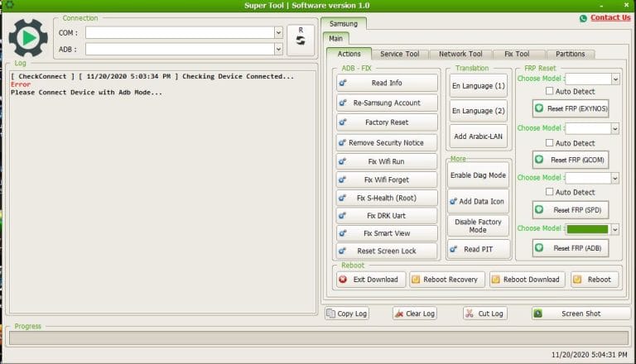This screenshot has height=364, width=636.
Task: Click the WhatsApp icon beside Contact Us
Action: coord(583,18)
